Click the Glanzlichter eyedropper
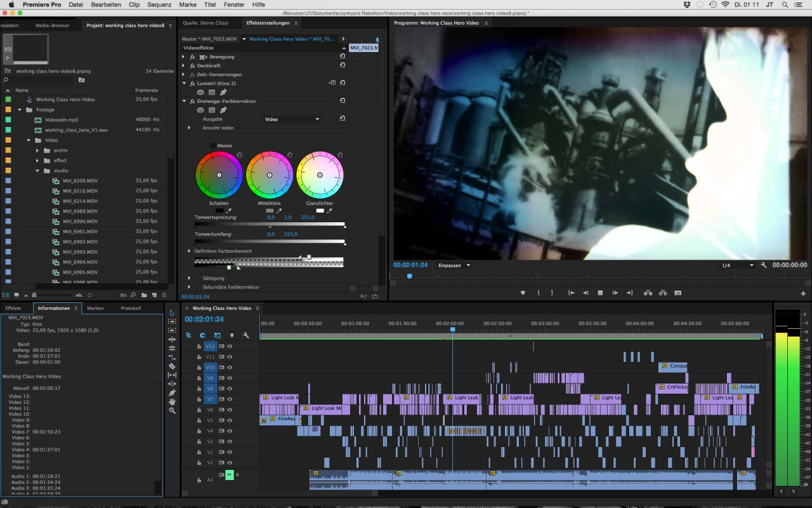This screenshot has height=508, width=812. pos(329,211)
